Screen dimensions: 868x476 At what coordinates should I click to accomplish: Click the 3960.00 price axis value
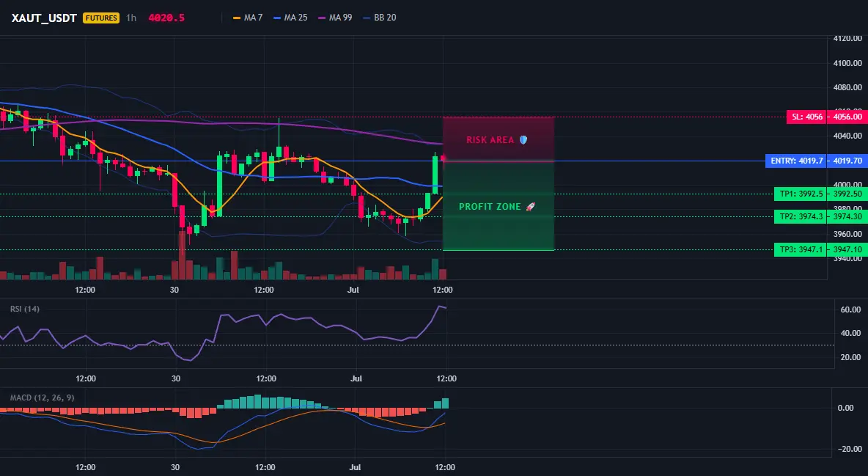pyautogui.click(x=847, y=234)
